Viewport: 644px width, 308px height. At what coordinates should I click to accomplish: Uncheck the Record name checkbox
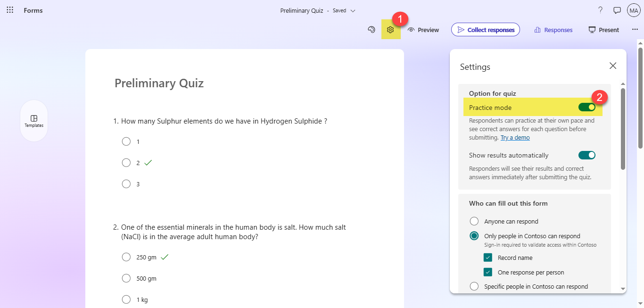coord(488,258)
